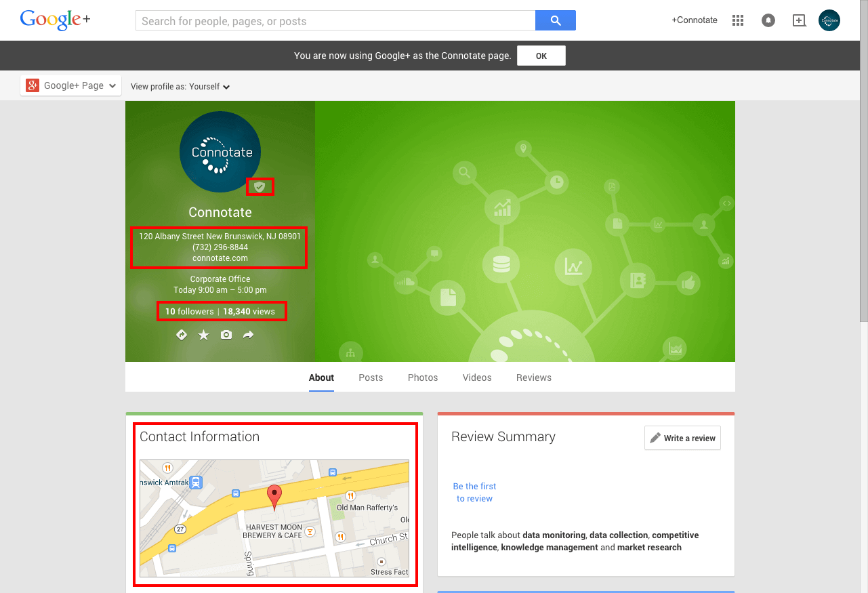Open the Photos tab
This screenshot has height=593, width=868.
tap(423, 377)
